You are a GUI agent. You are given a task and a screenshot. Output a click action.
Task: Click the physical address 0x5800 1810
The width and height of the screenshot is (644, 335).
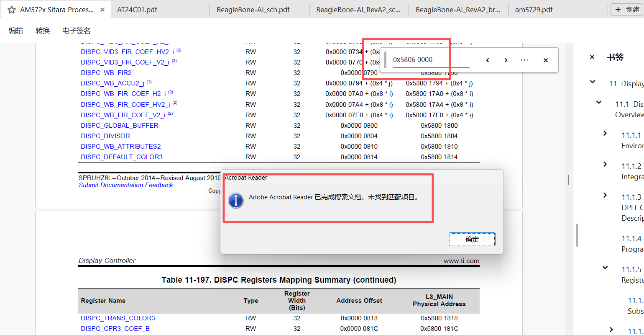440,147
